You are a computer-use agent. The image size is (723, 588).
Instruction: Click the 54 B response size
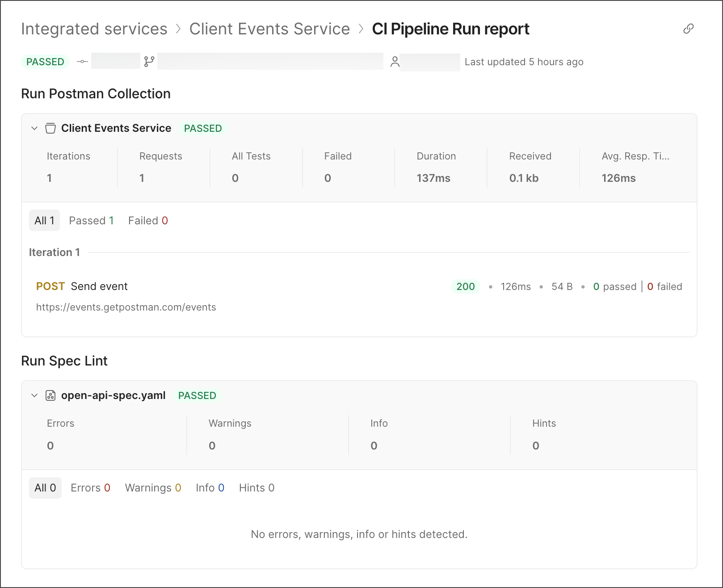pyautogui.click(x=562, y=286)
